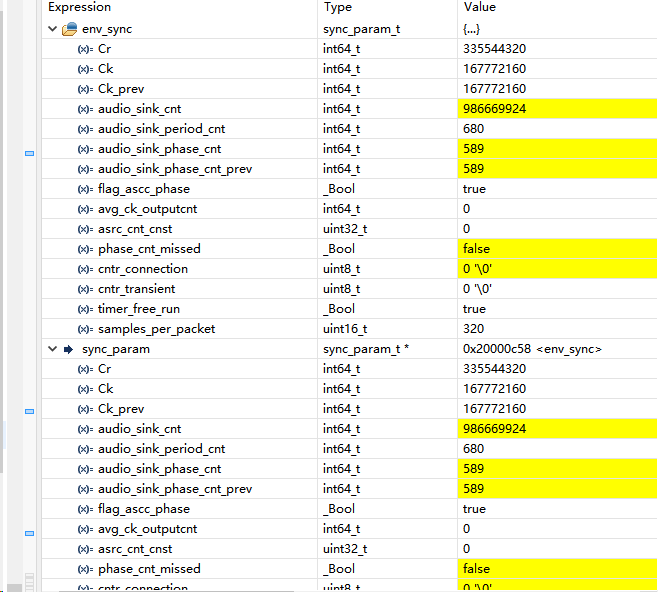
Task: Click the timer_free_run true value
Action: (474, 309)
